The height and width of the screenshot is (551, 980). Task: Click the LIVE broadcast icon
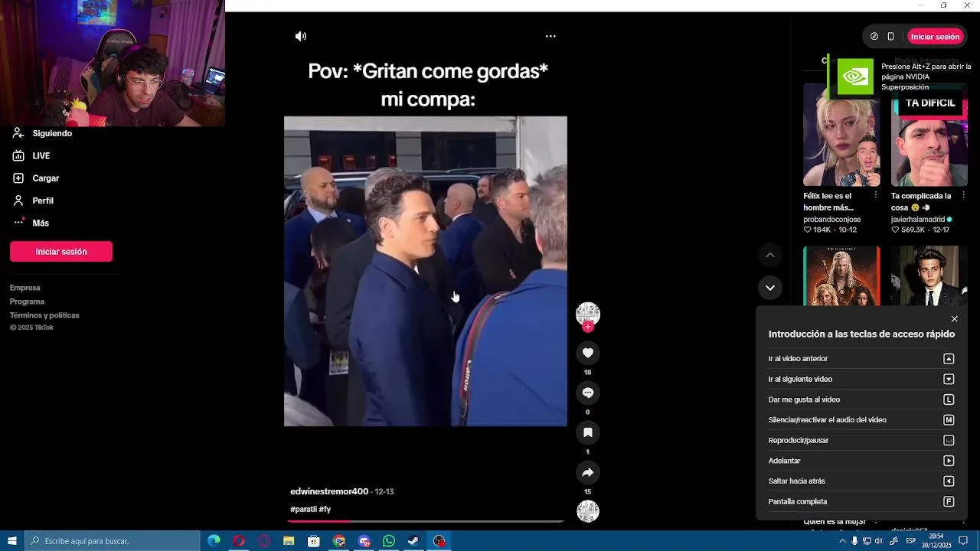click(x=18, y=155)
